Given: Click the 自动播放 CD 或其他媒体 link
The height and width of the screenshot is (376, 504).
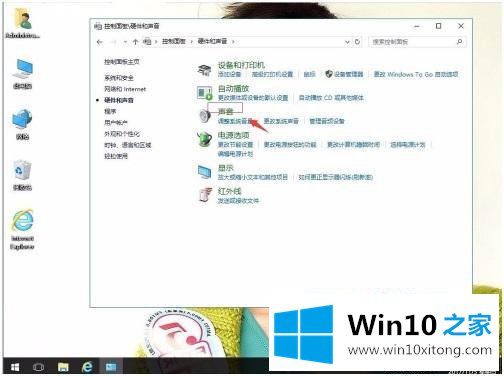Looking at the screenshot, I should click(331, 98).
